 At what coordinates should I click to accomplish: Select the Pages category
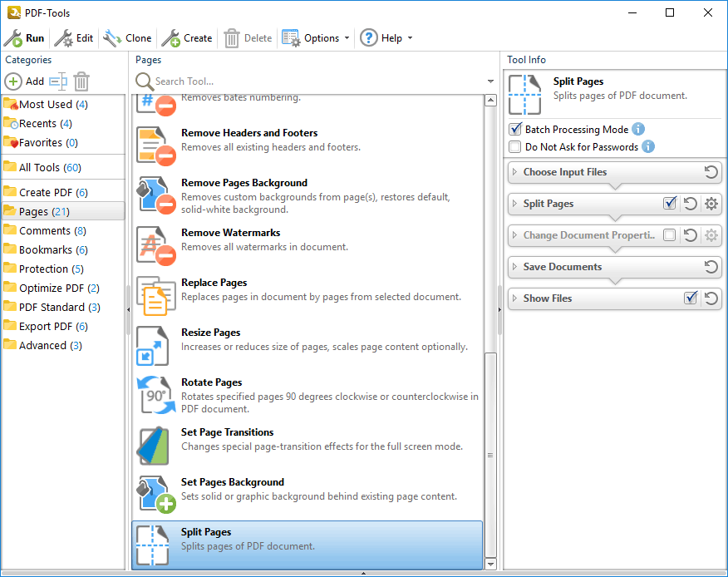[63, 211]
